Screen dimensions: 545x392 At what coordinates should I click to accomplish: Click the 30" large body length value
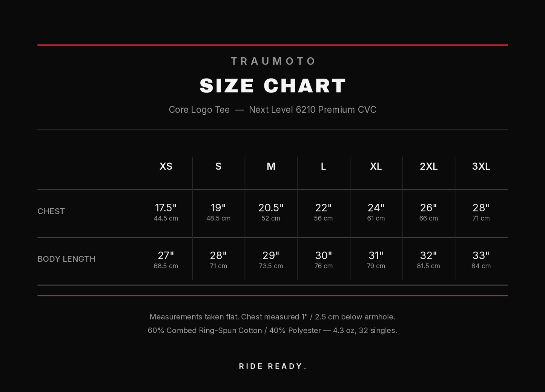(323, 255)
